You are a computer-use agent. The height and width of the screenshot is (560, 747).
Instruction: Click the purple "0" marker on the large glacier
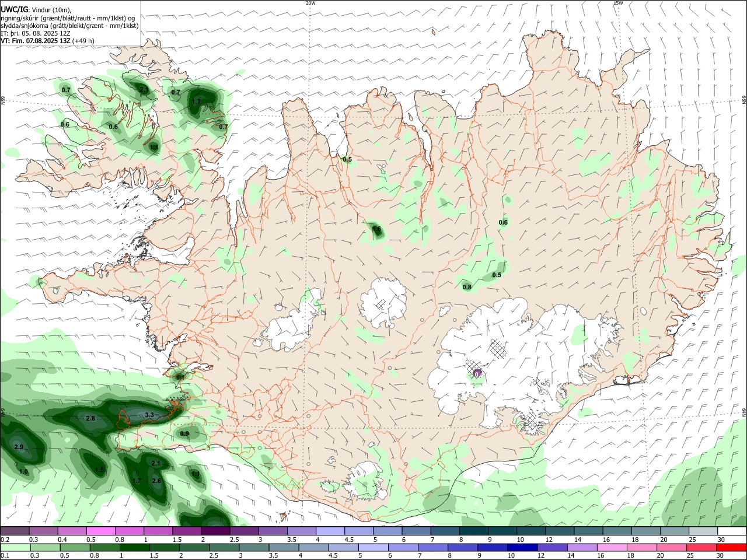pos(477,373)
